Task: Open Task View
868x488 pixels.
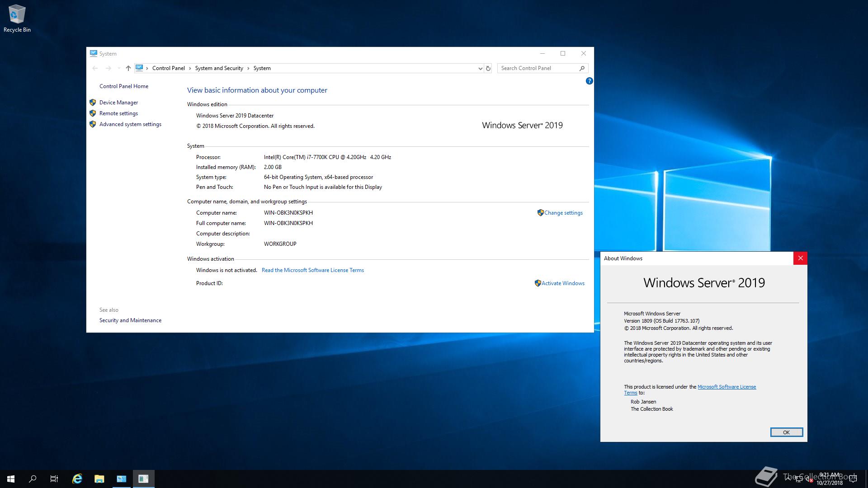Action: pyautogui.click(x=54, y=479)
